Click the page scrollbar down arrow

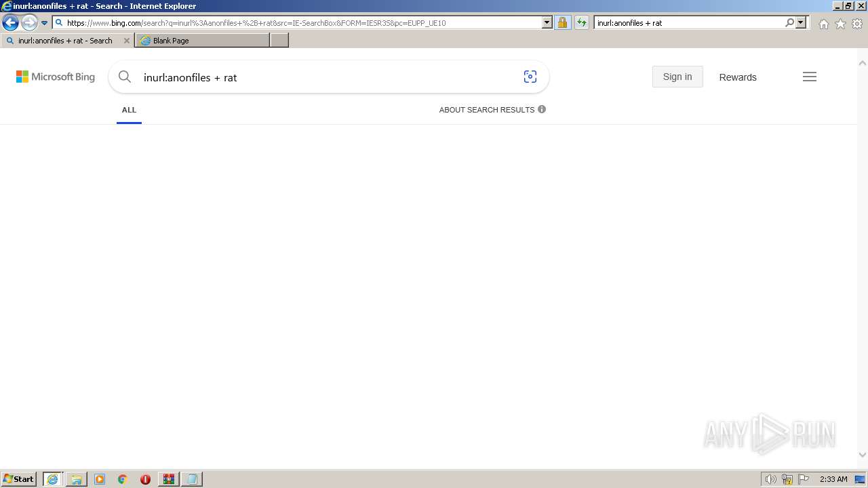coord(863,455)
